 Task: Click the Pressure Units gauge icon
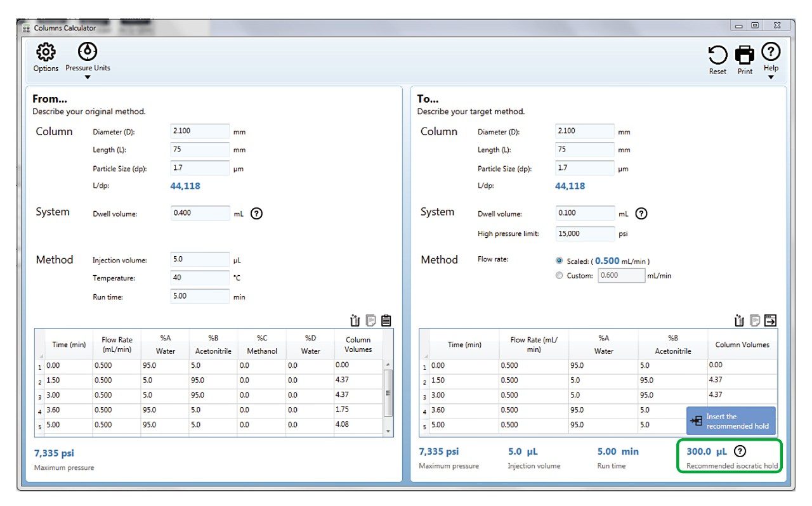(x=88, y=51)
